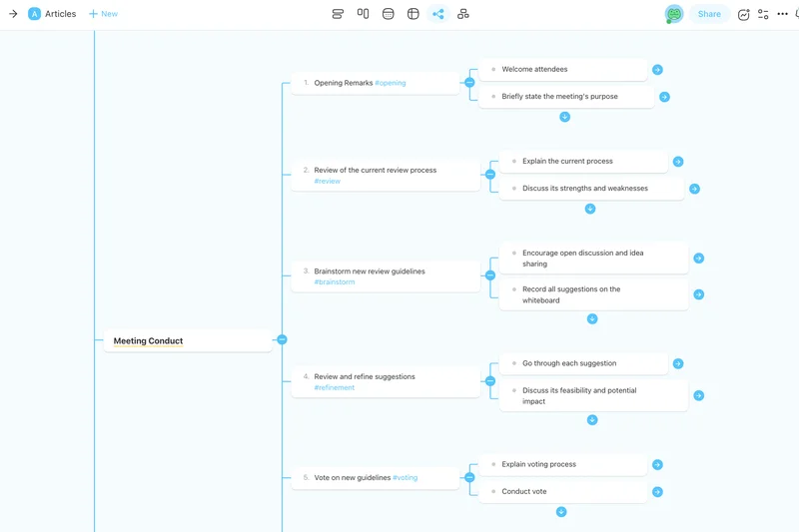
Task: Select the Explain the current process node
Action: 567,161
